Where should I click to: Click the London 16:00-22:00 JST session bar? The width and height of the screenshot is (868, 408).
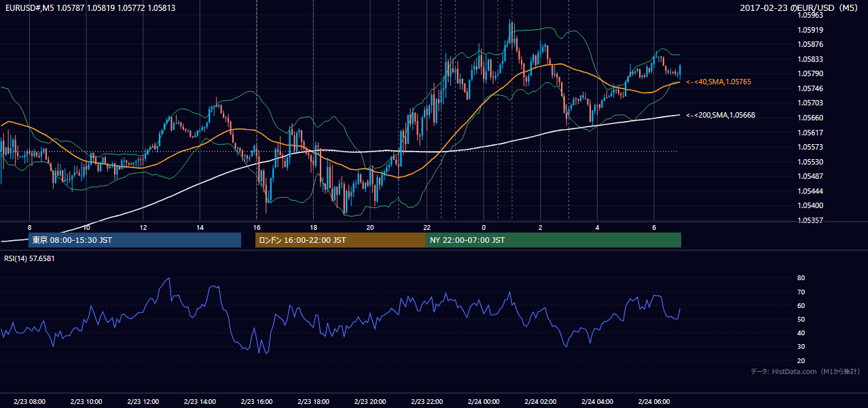pos(340,240)
